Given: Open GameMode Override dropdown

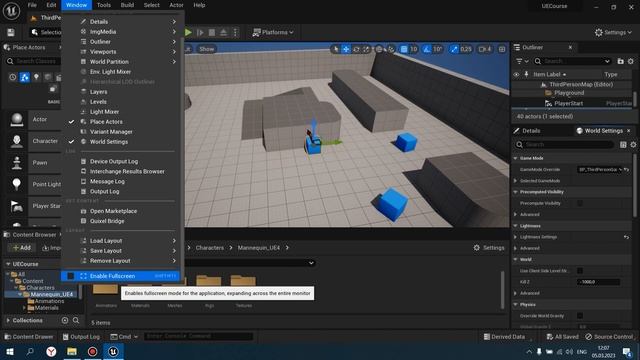Looking at the screenshot, I should pyautogui.click(x=600, y=169).
